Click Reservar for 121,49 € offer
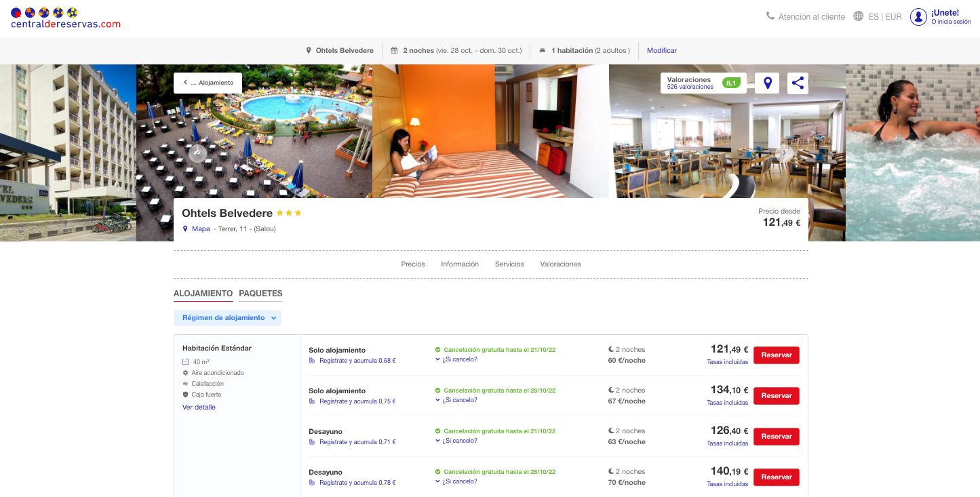Screen dimensions: 980x497 [777, 355]
